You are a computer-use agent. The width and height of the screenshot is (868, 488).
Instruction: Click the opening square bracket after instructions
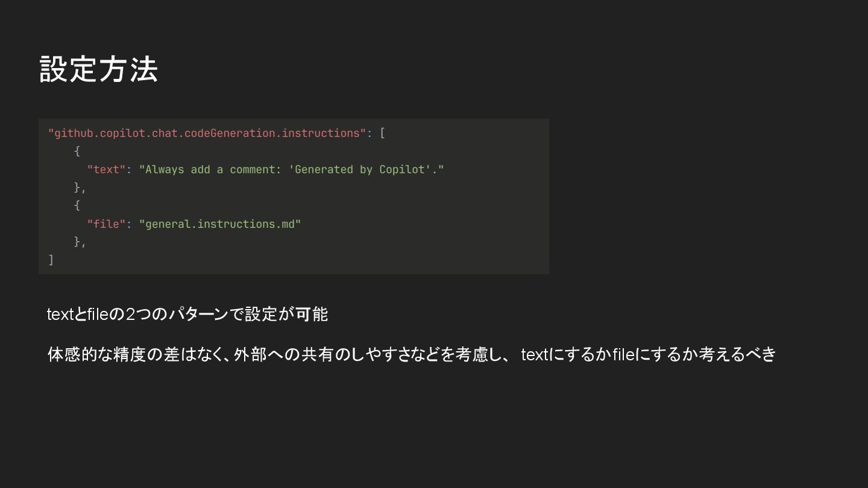coord(382,133)
